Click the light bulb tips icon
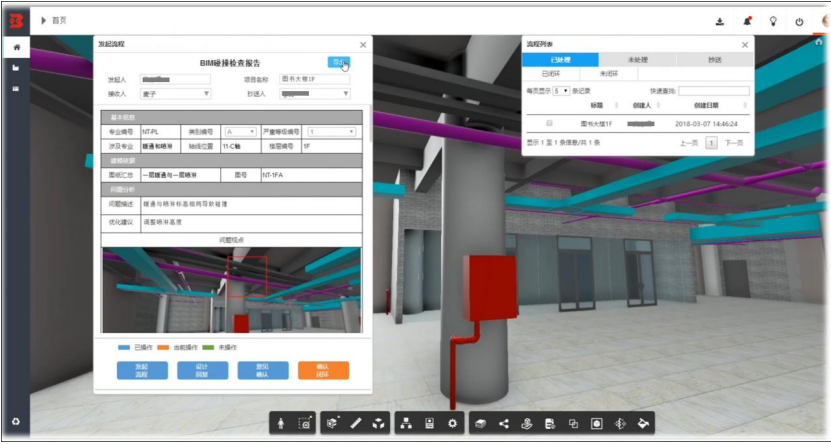Image resolution: width=831 pixels, height=444 pixels. pyautogui.click(x=773, y=22)
